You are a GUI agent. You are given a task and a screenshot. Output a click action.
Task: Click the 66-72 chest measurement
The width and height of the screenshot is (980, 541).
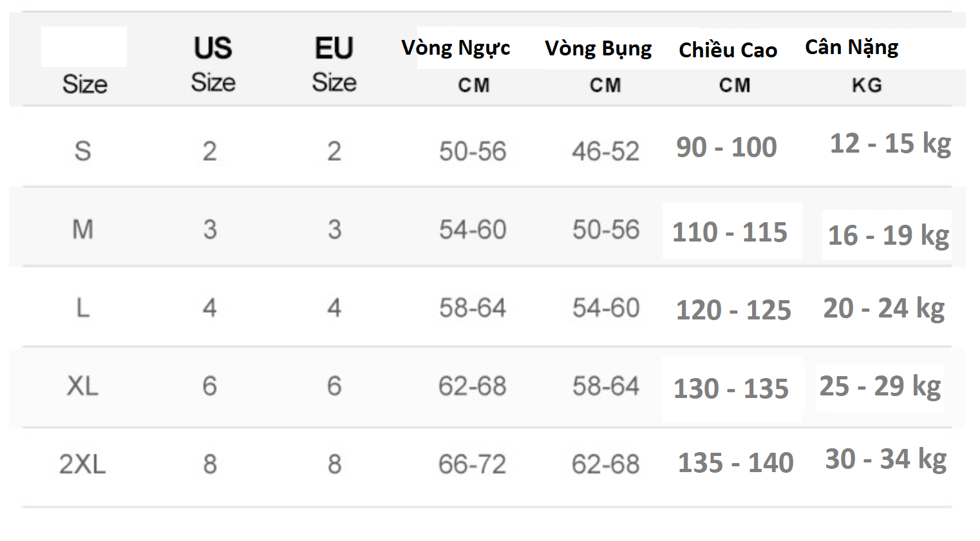[x=473, y=464]
